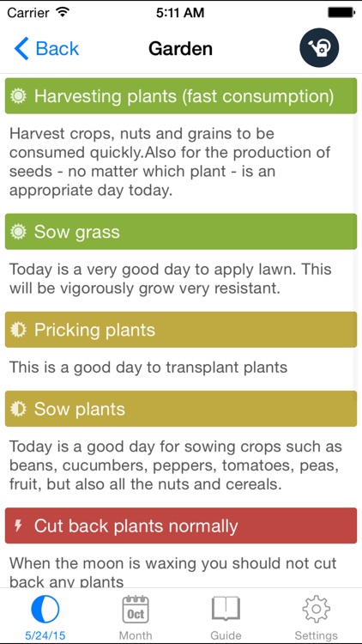Tap sun icon beside Sow grass
Image resolution: width=362 pixels, height=644 pixels.
coord(18,232)
